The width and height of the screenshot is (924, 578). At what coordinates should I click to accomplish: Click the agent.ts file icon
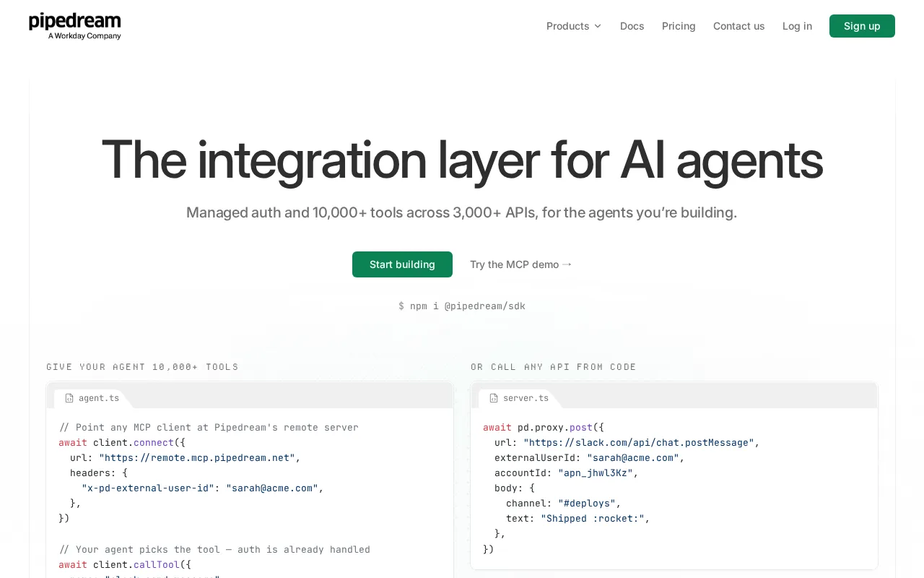pyautogui.click(x=69, y=398)
